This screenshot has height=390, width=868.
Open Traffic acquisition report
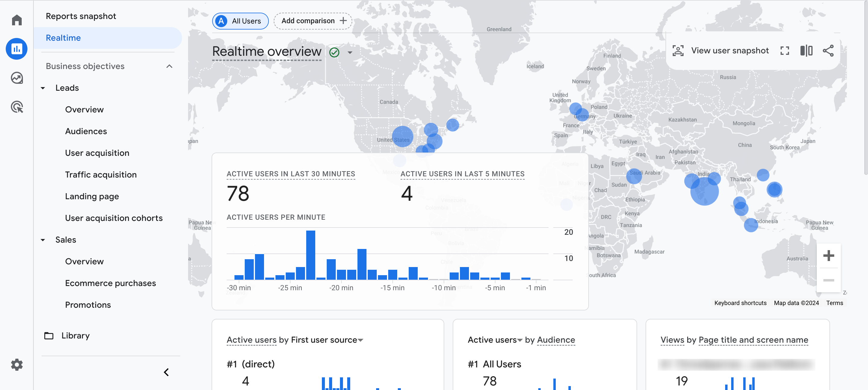coord(101,175)
